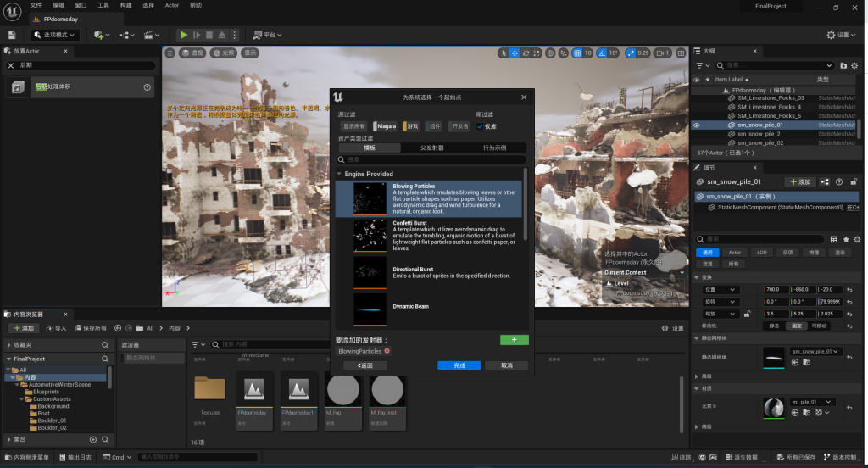Click the Eject button in the play toolbar
868x468 pixels.
click(222, 35)
